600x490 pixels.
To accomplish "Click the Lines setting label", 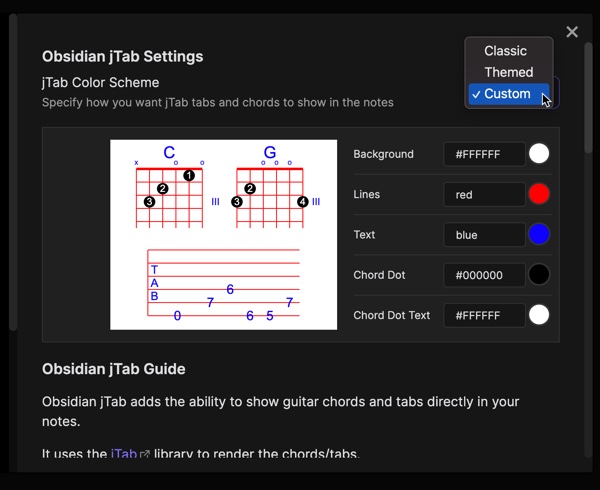I will tap(367, 194).
